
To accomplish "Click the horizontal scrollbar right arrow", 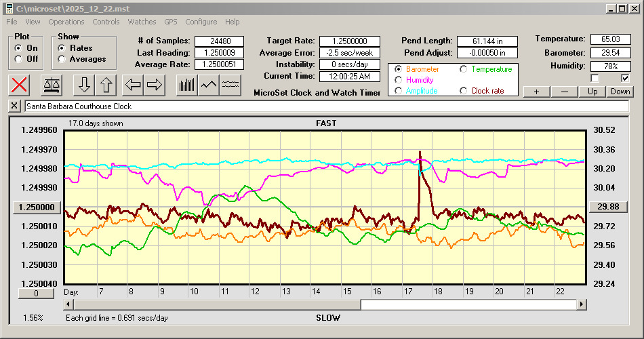I will click(581, 305).
